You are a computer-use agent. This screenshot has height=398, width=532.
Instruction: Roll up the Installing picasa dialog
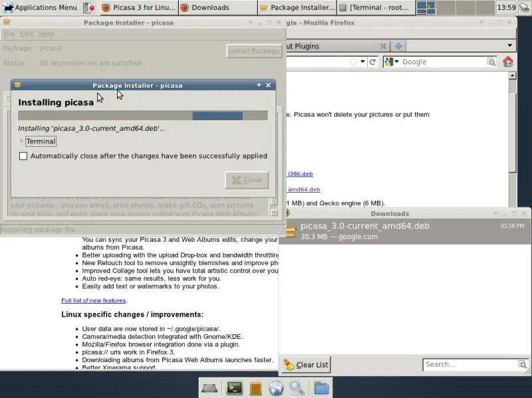(259, 85)
